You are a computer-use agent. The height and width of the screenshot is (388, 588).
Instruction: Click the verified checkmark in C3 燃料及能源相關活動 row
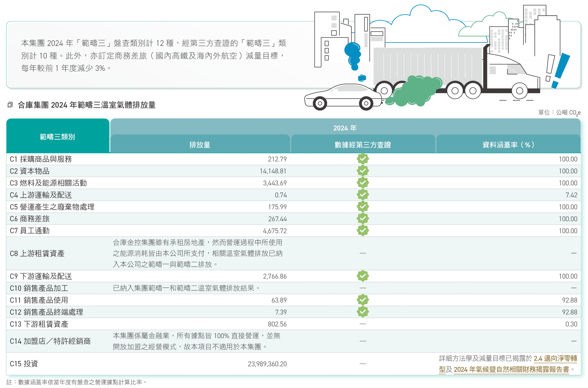362,183
